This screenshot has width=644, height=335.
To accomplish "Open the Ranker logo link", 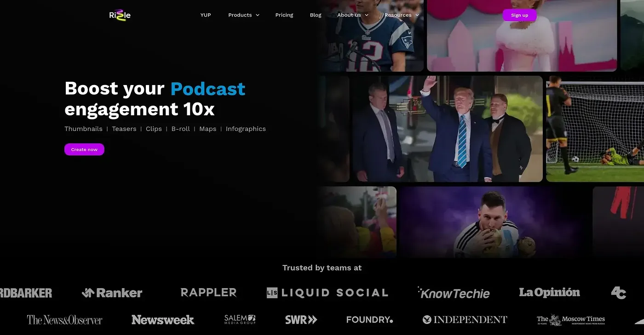I will point(112,293).
